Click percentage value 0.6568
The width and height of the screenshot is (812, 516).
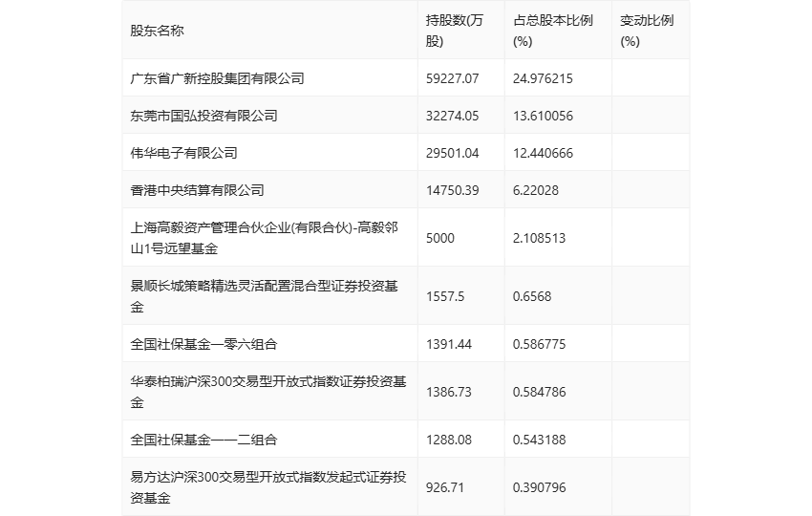pos(532,296)
